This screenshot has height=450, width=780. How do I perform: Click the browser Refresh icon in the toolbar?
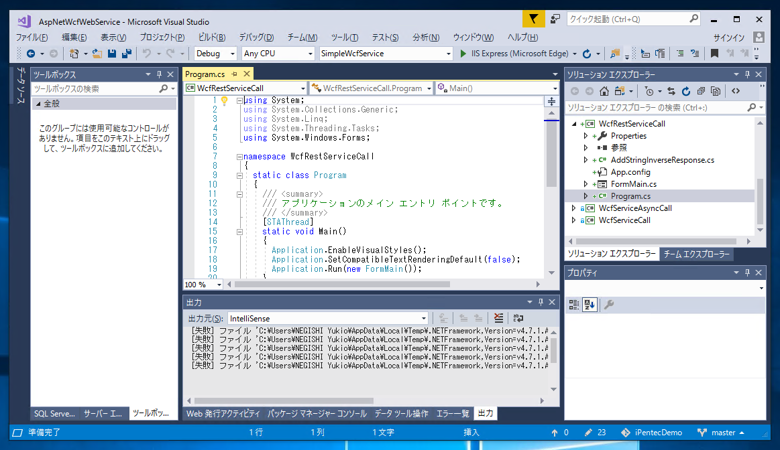tap(587, 53)
